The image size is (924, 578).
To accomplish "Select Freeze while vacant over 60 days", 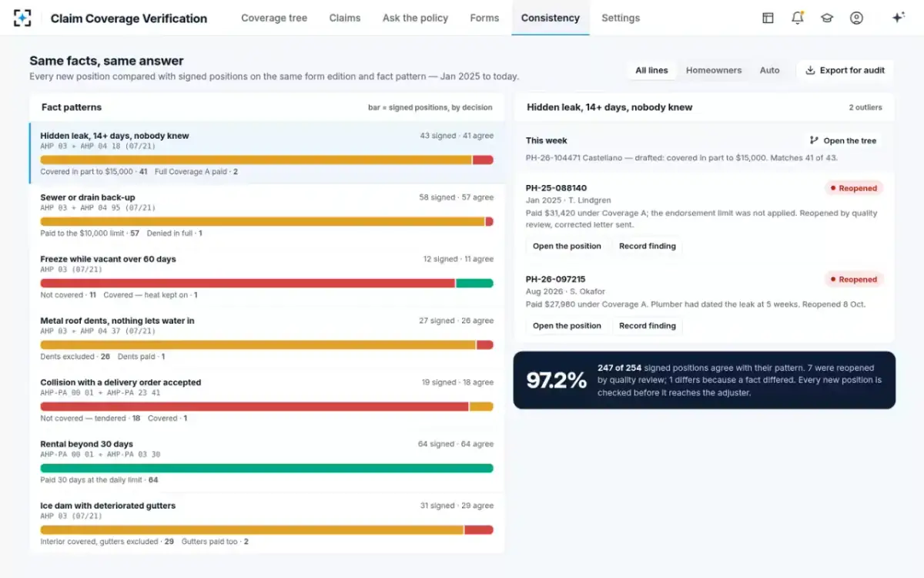I will click(x=267, y=277).
